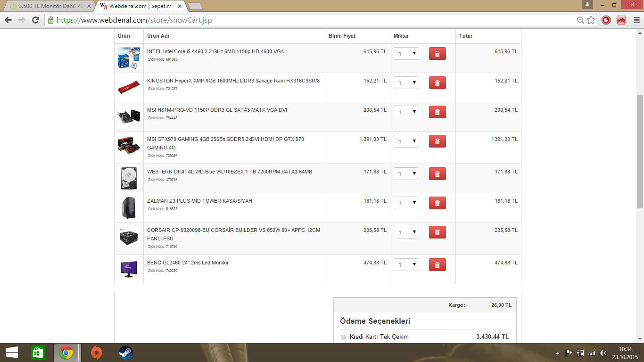
Task: Open the Kingston HyperX RAM thumbnail
Action: pos(129,87)
